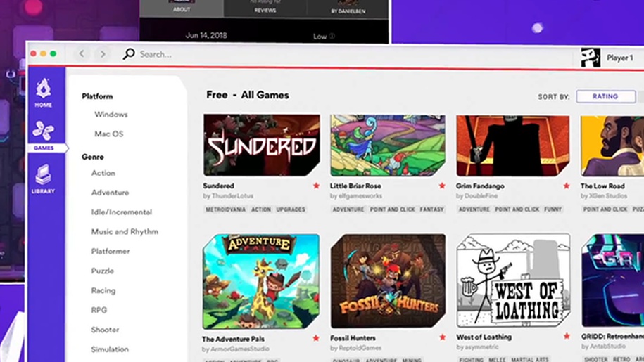644x362 pixels.
Task: Select Point and Click tag under Grim Fandango
Action: pyautogui.click(x=517, y=209)
